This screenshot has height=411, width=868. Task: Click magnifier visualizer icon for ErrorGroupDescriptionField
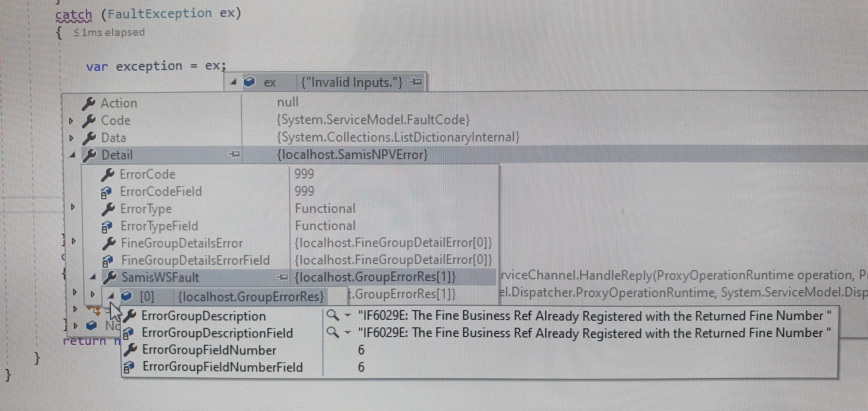tap(332, 332)
